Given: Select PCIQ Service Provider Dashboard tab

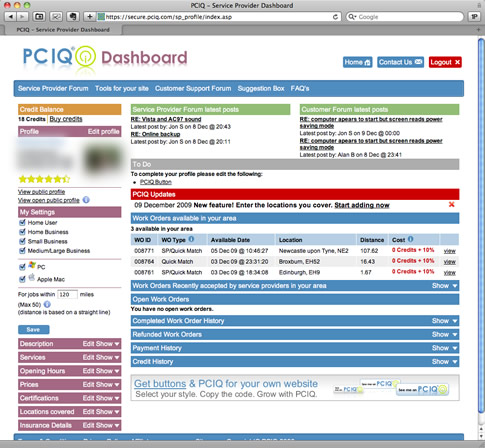Looking at the screenshot, I should (63, 30).
